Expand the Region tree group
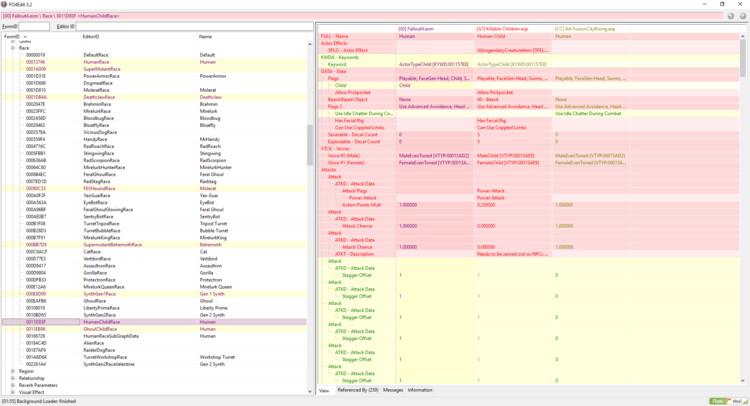This screenshot has width=750, height=406. point(13,371)
